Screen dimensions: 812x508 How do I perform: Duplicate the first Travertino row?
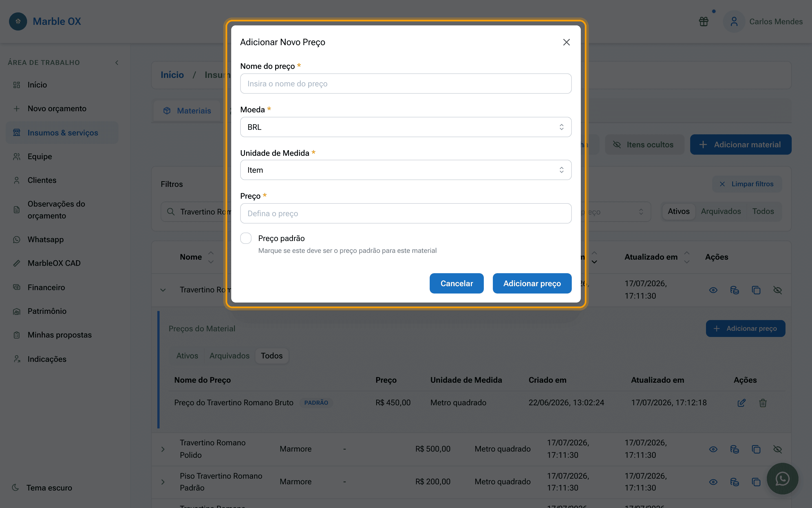[756, 290]
